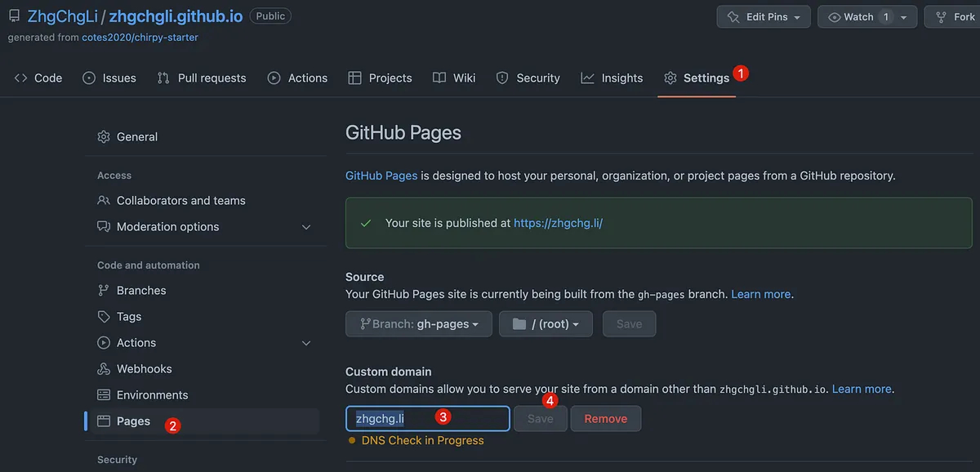The image size is (980, 472).
Task: Open the Branch: gh-pages dropdown
Action: [419, 324]
